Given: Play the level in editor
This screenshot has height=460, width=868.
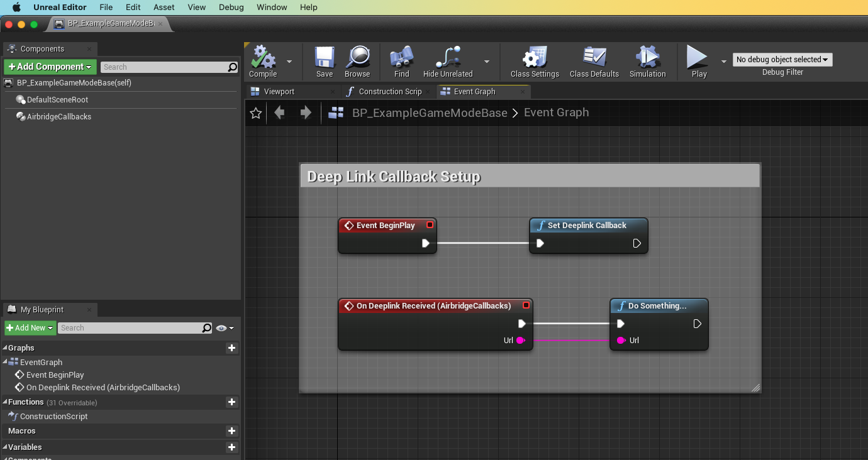Looking at the screenshot, I should pyautogui.click(x=699, y=62).
